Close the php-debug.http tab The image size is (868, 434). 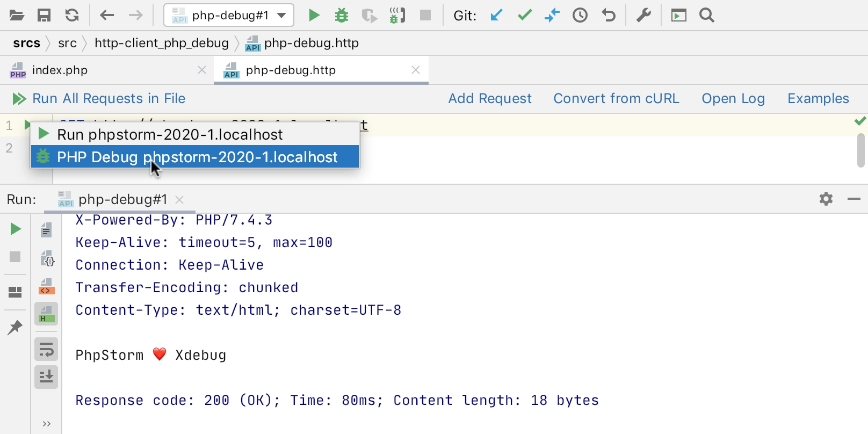tap(416, 70)
